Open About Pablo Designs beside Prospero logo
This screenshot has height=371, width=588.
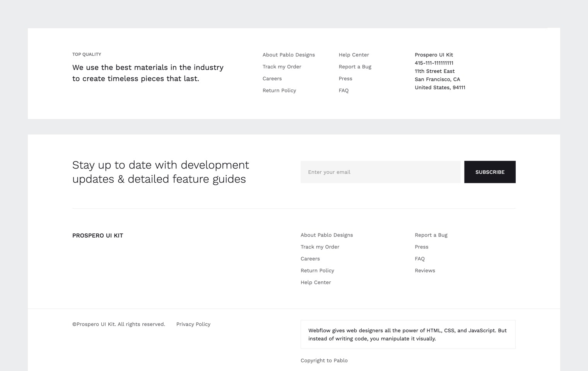click(326, 235)
